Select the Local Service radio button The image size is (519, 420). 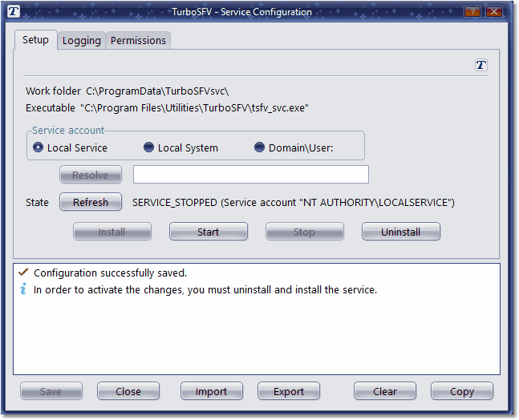[x=38, y=147]
